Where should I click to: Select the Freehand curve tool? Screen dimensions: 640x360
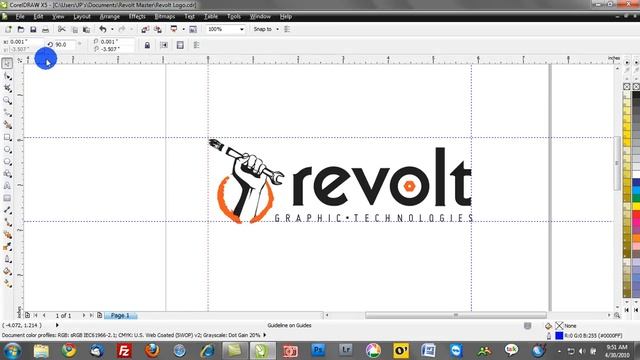coord(7,113)
